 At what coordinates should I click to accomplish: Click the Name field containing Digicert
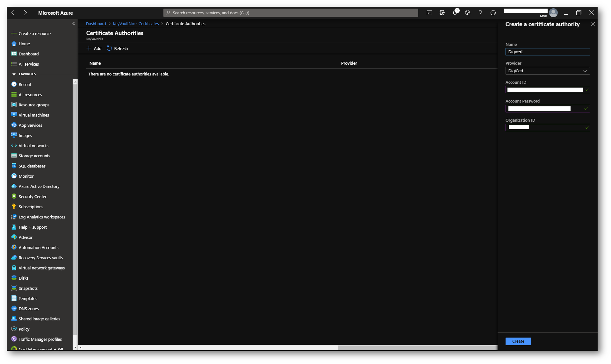pos(547,52)
